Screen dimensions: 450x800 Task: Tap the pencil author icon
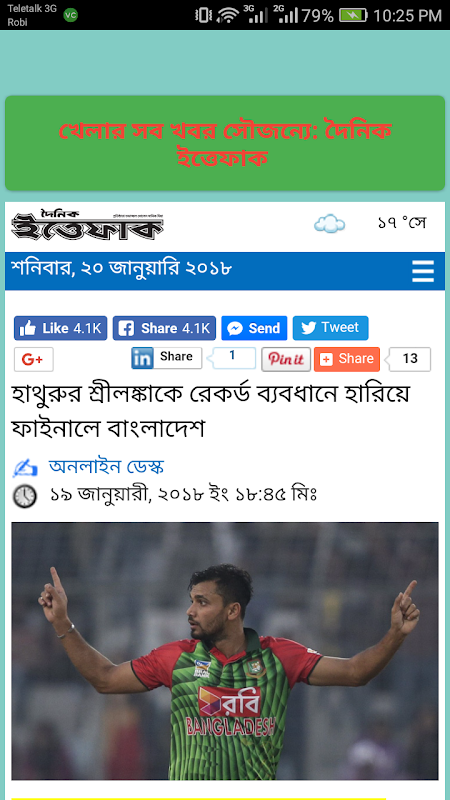coord(25,467)
